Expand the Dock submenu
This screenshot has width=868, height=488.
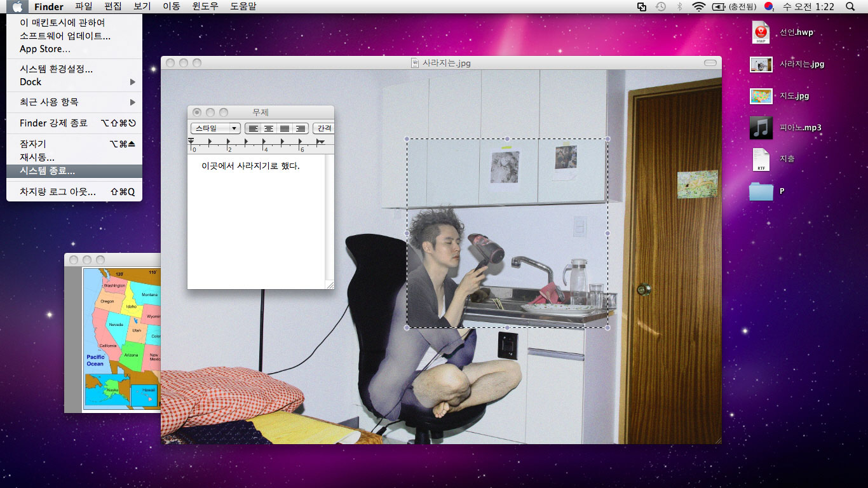pos(74,82)
